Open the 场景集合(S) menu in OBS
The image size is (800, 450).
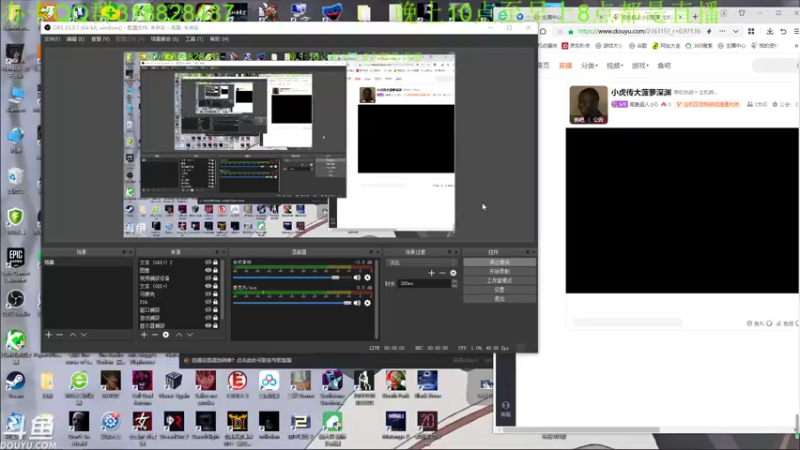(164, 39)
